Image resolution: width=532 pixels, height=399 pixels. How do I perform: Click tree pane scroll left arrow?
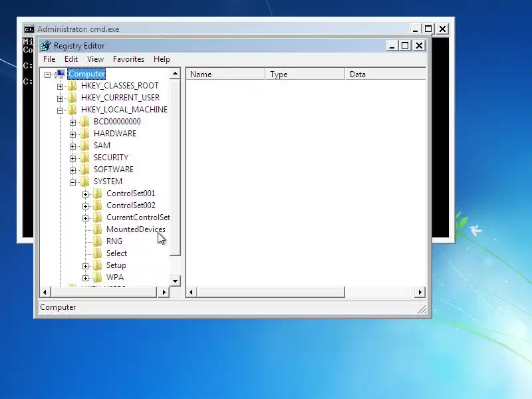point(45,292)
